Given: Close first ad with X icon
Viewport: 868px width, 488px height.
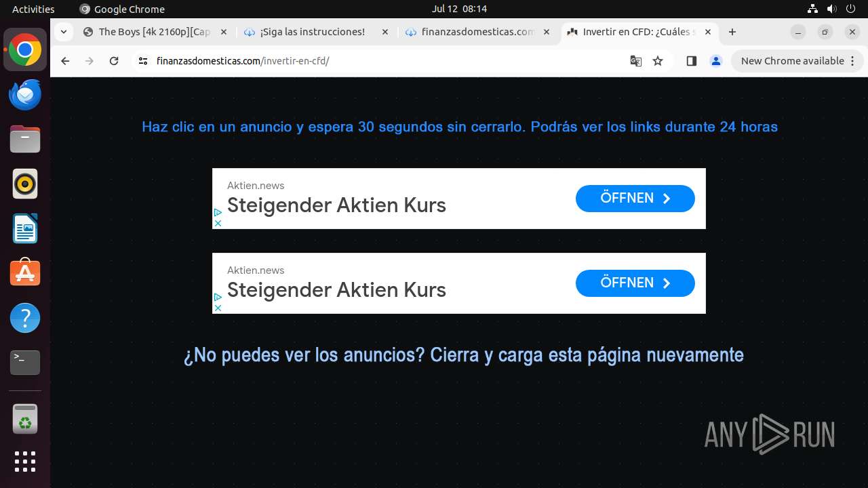Looking at the screenshot, I should (218, 223).
